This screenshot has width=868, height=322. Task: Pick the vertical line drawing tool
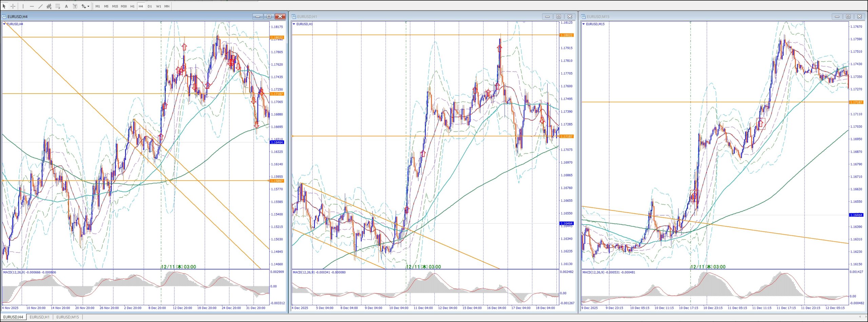[23, 6]
